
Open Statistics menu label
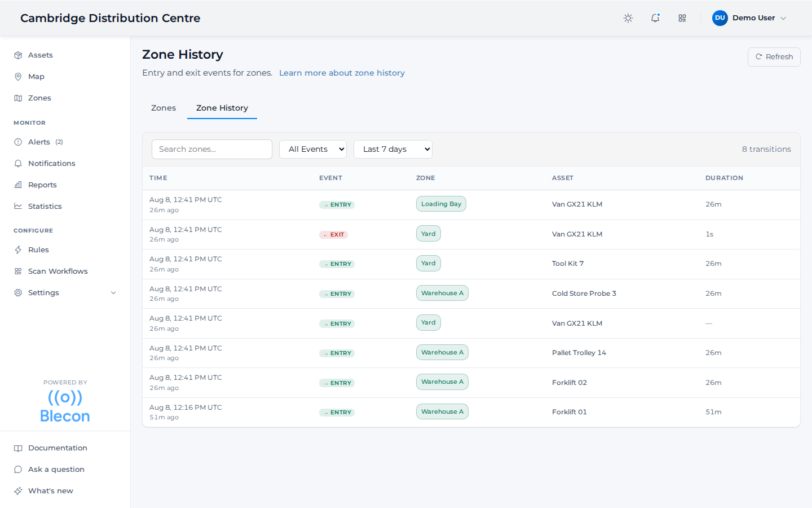click(45, 206)
